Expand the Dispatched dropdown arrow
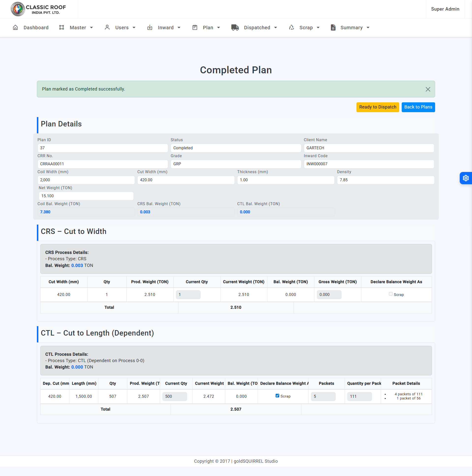 click(x=276, y=28)
